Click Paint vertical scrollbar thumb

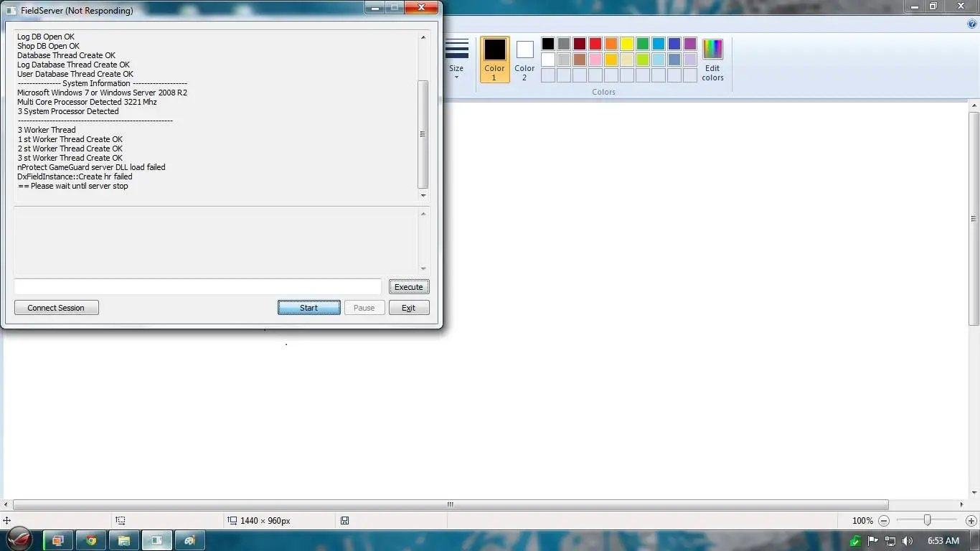coord(974,219)
